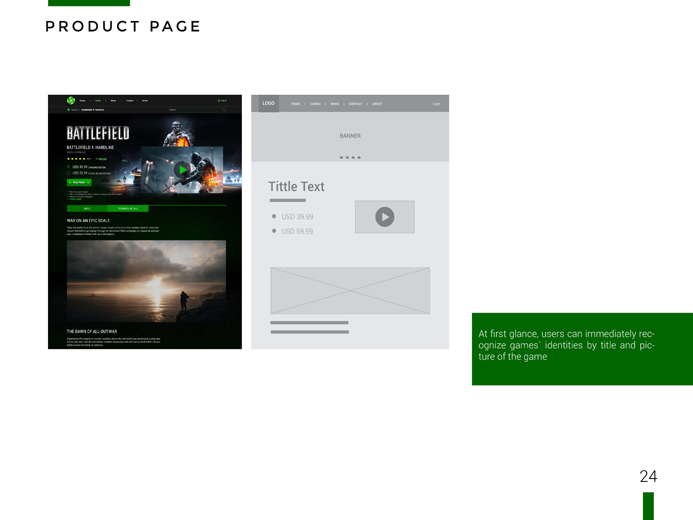The width and height of the screenshot is (693, 520).
Task: Click the green swirl logo in the dark mockup
Action: pyautogui.click(x=71, y=100)
